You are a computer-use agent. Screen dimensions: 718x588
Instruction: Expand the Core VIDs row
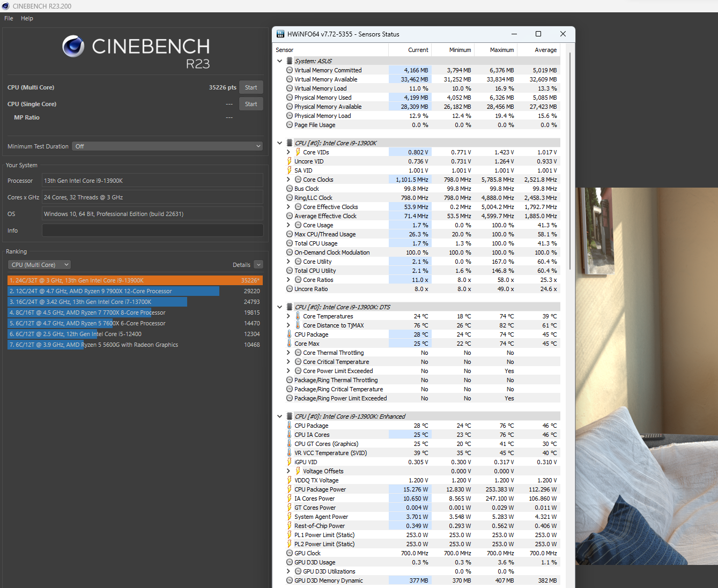coord(288,152)
